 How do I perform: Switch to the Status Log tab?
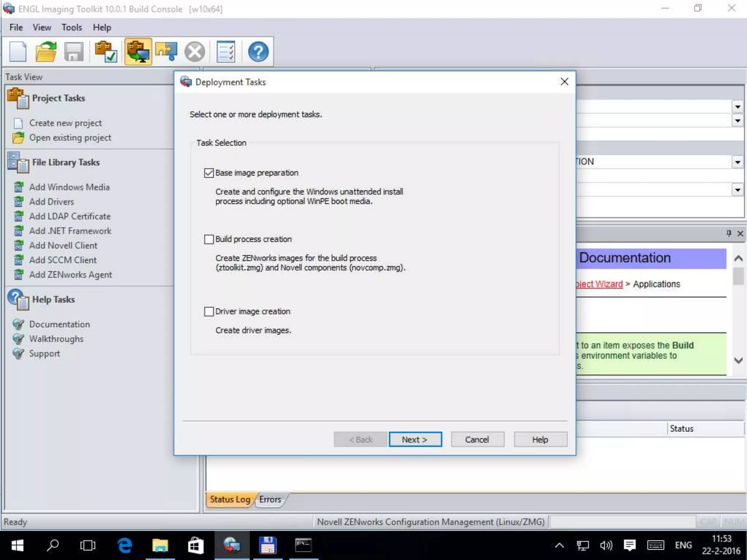click(230, 499)
